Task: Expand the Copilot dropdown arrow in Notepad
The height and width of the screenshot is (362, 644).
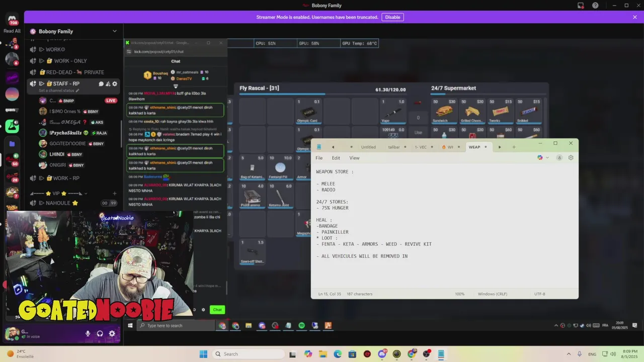Action: 547,158
